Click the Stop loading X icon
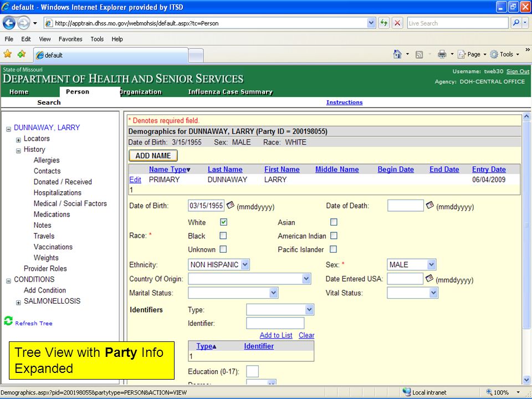The image size is (532, 399). coord(397,23)
